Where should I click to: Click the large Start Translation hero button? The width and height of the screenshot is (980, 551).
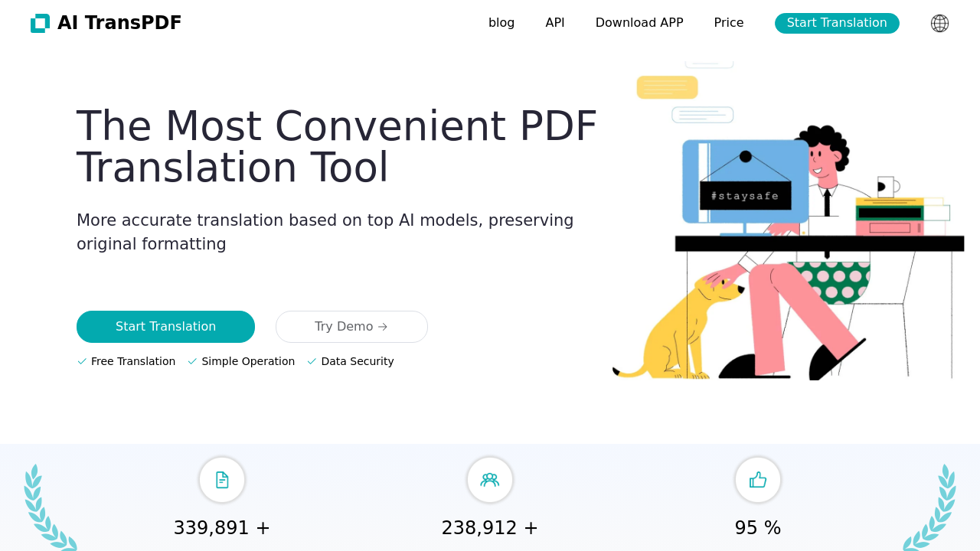click(x=165, y=327)
